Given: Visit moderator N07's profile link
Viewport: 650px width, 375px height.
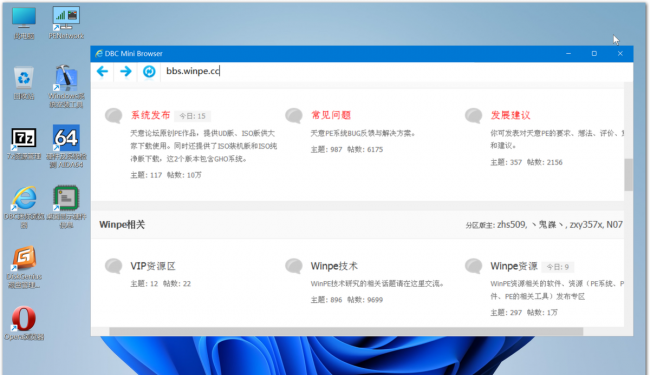Looking at the screenshot, I should 614,225.
